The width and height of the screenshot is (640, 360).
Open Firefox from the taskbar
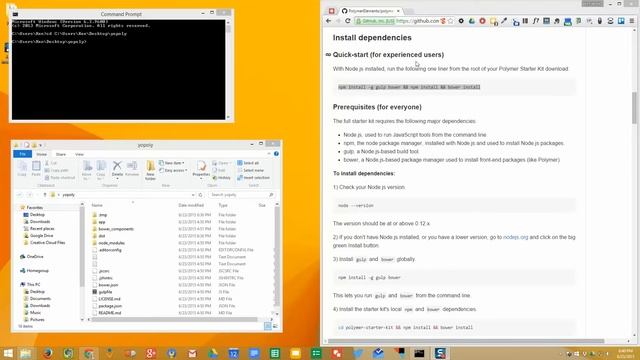[47, 353]
